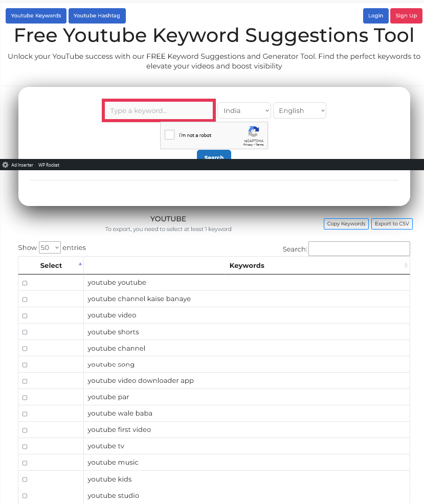Tick checkbox for youtube channel kaise banaye
The height and width of the screenshot is (504, 424).
coord(25,300)
